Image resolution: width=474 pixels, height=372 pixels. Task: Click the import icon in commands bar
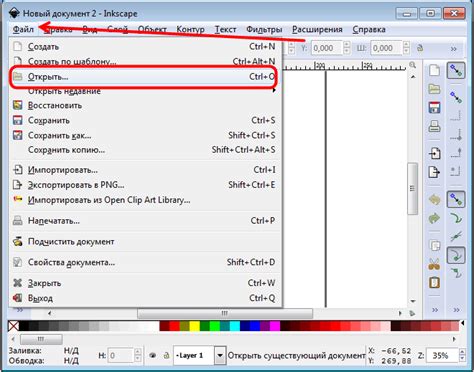click(x=434, y=153)
